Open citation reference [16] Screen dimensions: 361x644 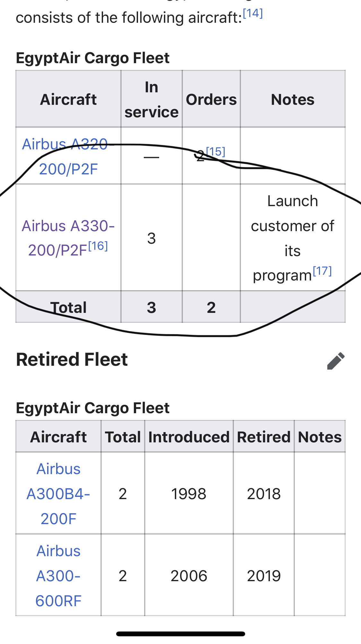[x=98, y=246]
